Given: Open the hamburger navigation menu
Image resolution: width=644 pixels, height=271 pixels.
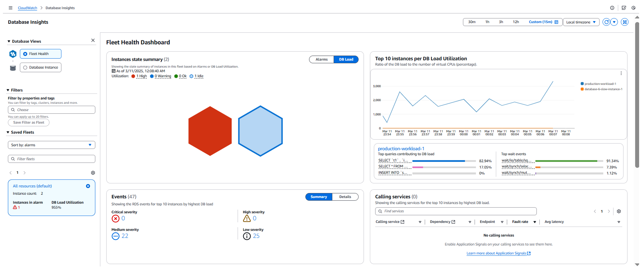Looking at the screenshot, I should tap(10, 8).
